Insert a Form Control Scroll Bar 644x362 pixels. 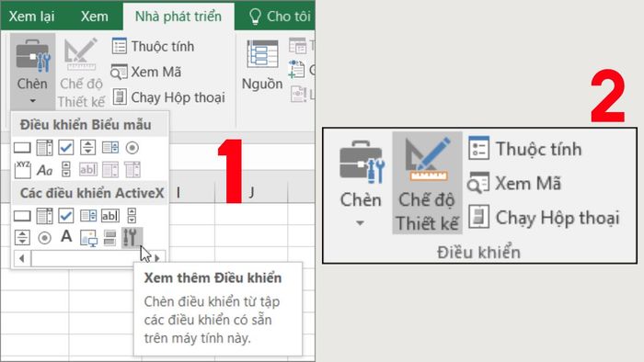click(66, 169)
